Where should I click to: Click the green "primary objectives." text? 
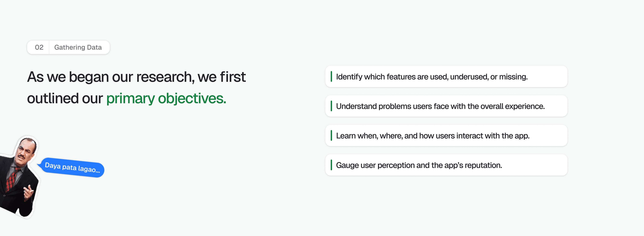point(166,98)
